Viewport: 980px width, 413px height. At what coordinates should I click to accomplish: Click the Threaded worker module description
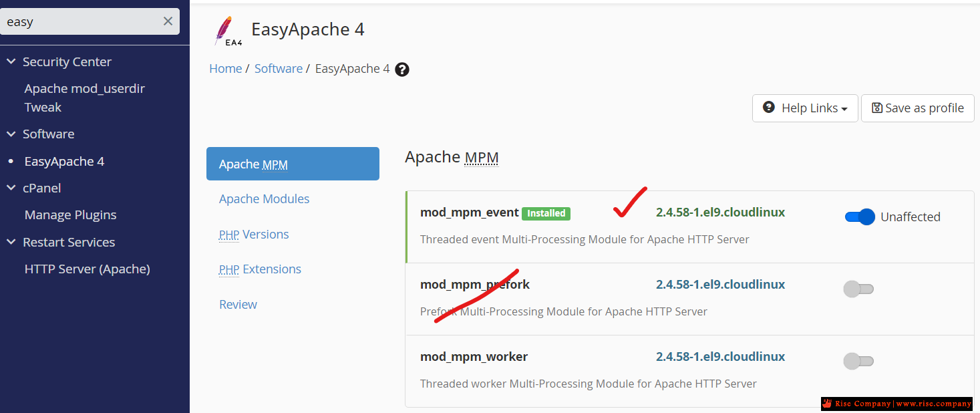click(589, 384)
